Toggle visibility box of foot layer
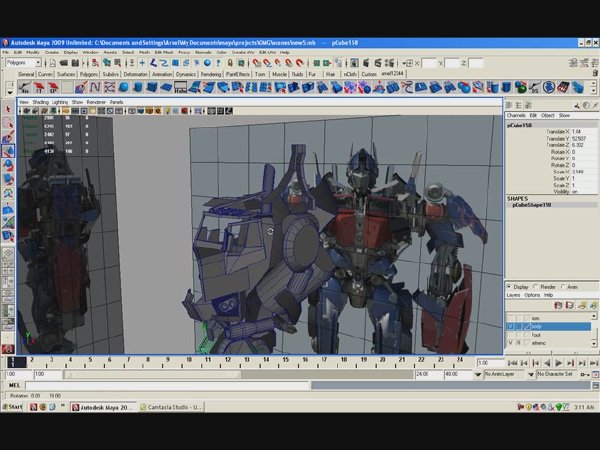 pyautogui.click(x=510, y=335)
